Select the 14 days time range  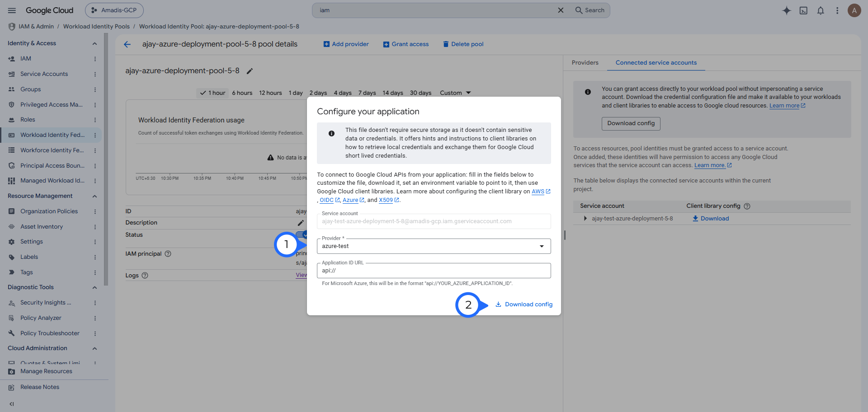click(x=393, y=93)
